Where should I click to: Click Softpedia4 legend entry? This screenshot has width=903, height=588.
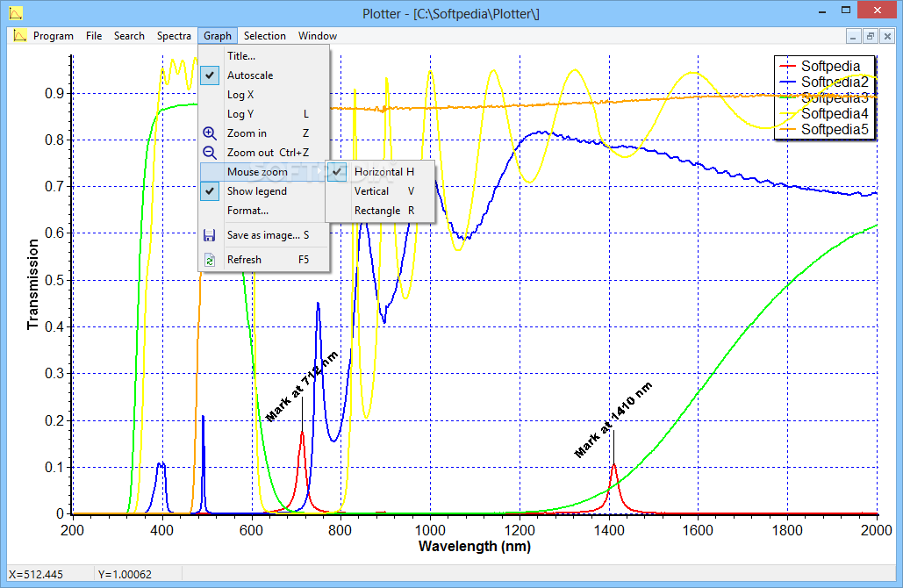(x=835, y=113)
